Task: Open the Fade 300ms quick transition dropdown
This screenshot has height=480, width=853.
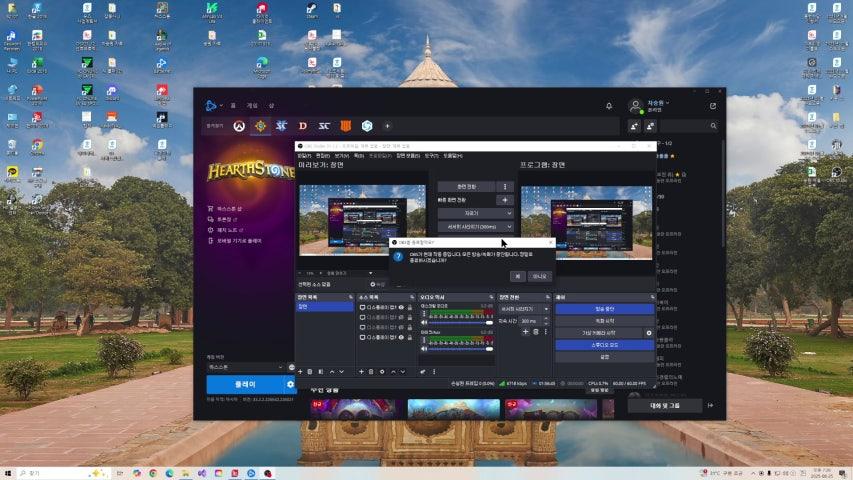Action: pos(475,226)
